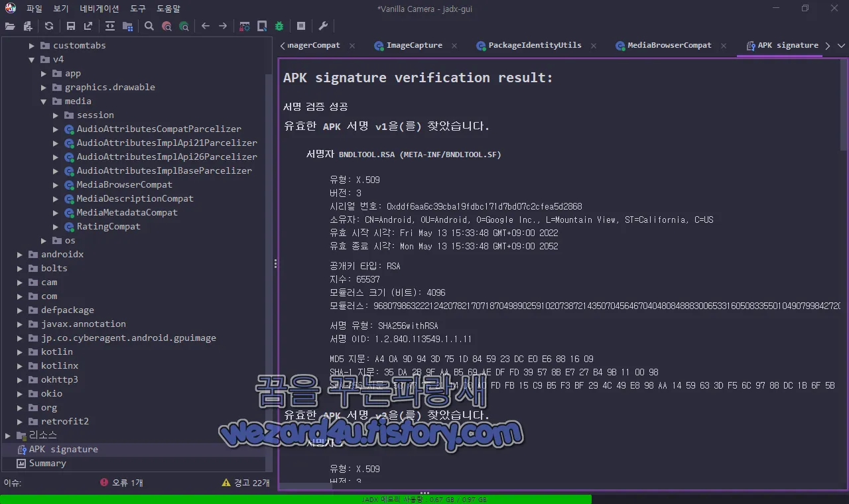Expand the 리소스 resources node arrow
Viewport: 849px width, 504px height.
(8, 436)
